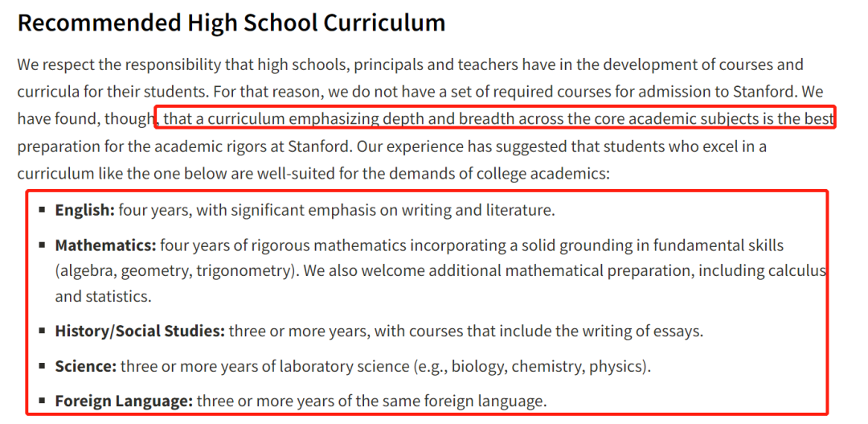Click the History/Social Studies label
This screenshot has width=868, height=424.
[x=140, y=331]
